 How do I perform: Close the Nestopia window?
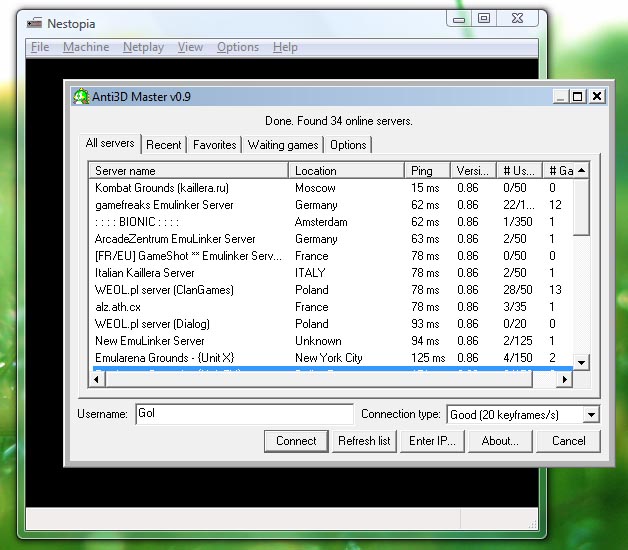[x=517, y=19]
